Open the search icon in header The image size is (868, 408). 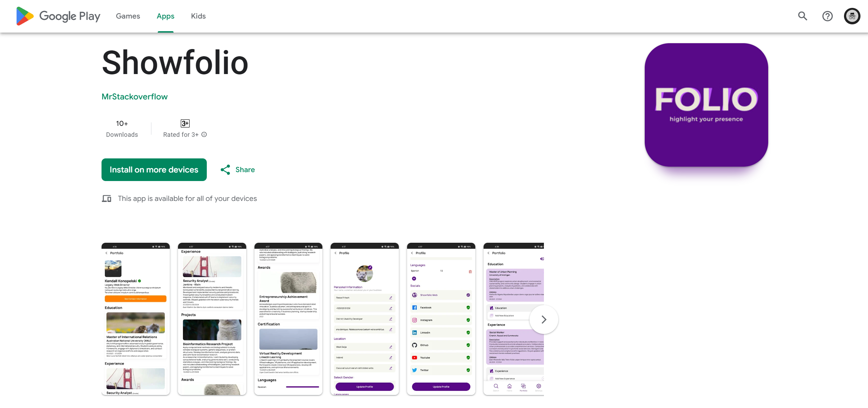pos(802,16)
